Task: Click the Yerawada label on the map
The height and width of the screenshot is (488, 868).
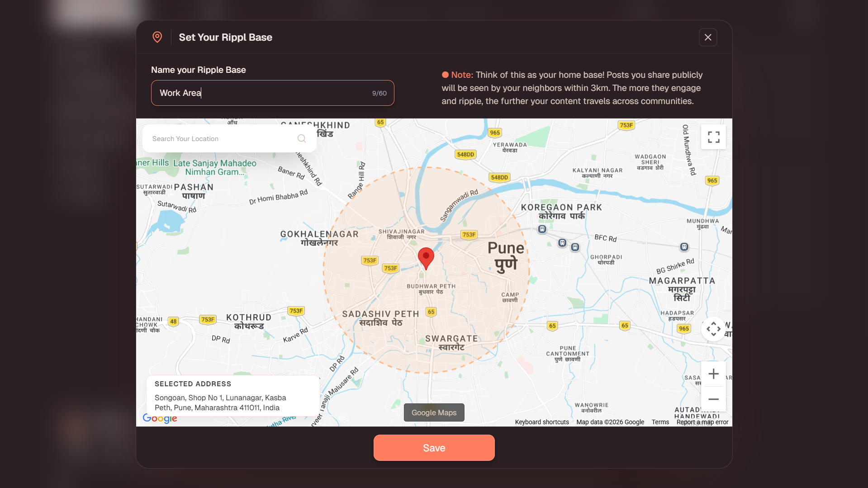Action: (510, 147)
